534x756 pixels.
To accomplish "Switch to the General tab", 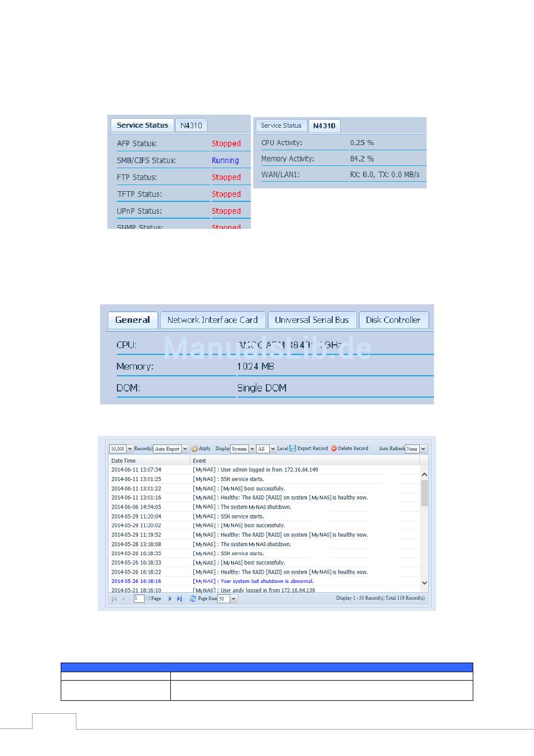I will coord(133,320).
